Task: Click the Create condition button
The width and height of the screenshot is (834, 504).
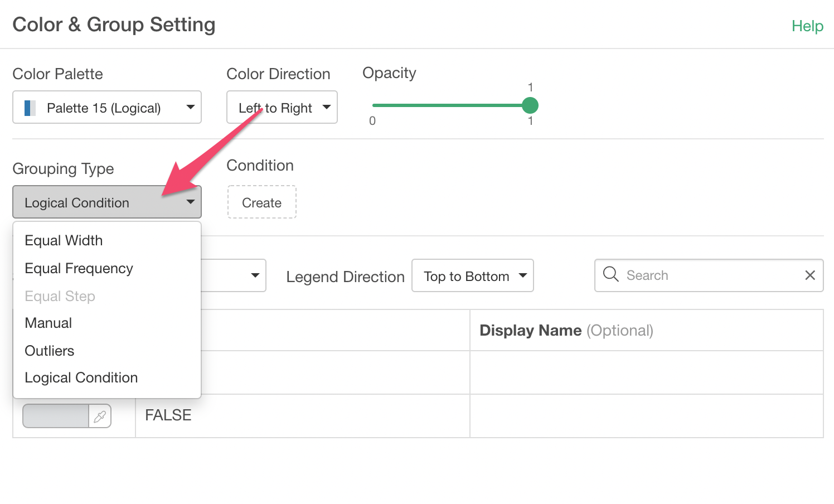Action: click(261, 202)
